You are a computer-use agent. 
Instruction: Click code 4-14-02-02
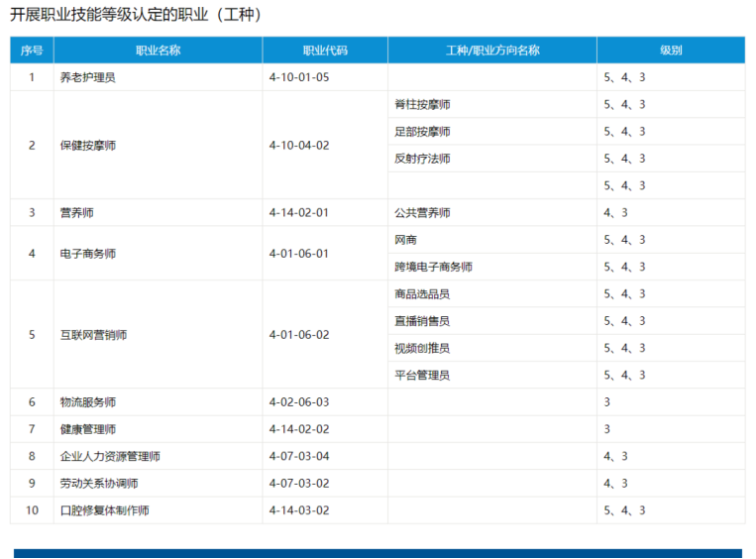pyautogui.click(x=299, y=429)
